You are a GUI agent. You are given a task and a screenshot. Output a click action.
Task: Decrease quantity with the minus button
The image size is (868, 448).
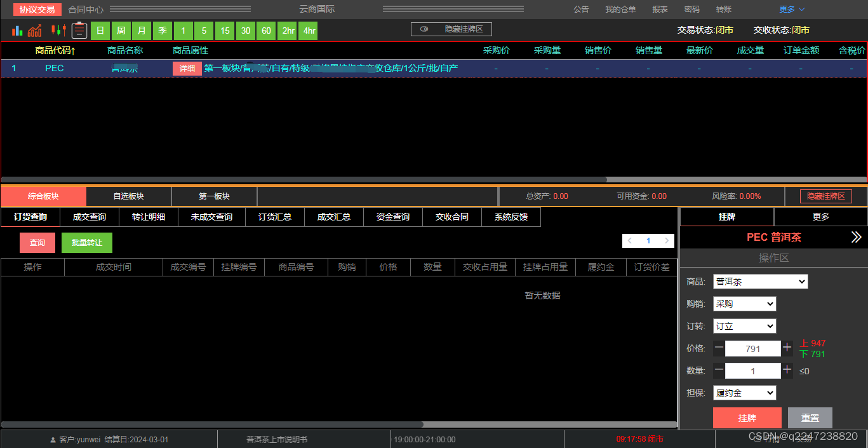tap(719, 370)
